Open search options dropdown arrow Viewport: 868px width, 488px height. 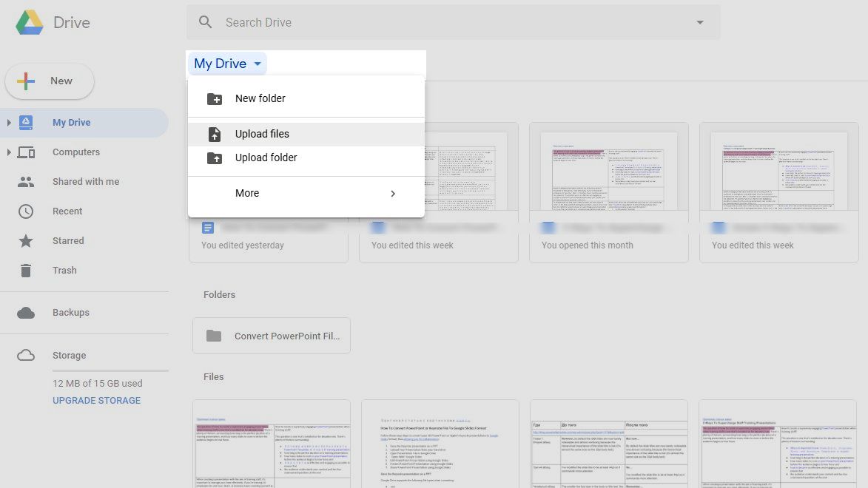699,22
